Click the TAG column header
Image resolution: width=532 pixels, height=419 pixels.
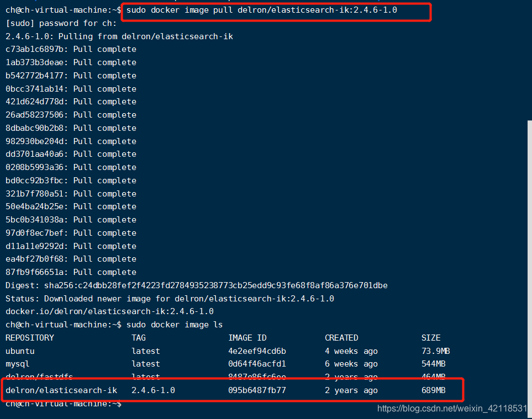pyautogui.click(x=139, y=338)
